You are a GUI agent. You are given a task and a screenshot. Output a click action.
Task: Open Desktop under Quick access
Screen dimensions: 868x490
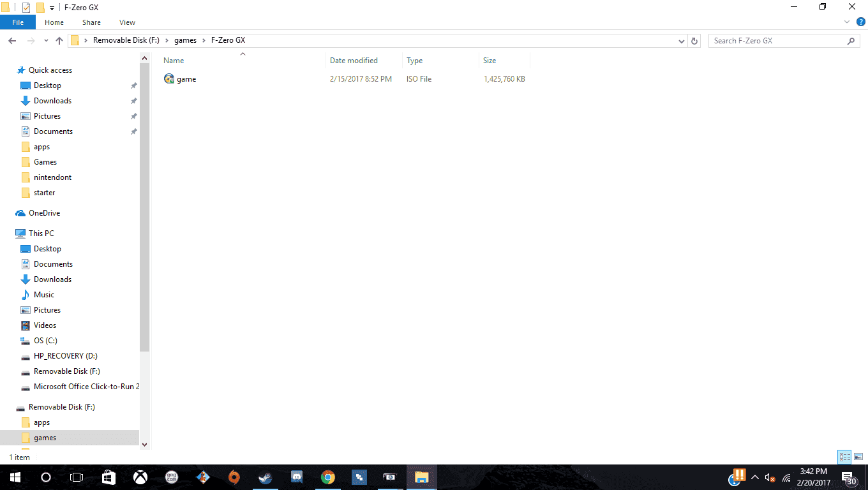[47, 85]
